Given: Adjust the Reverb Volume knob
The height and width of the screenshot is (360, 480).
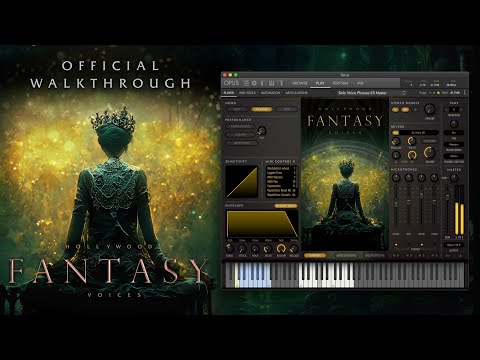Looking at the screenshot, I should [430, 153].
